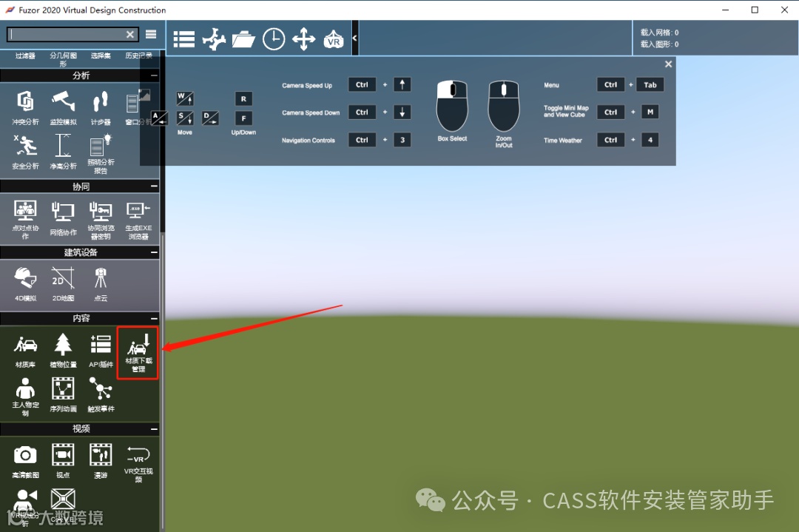The height and width of the screenshot is (532, 799).
Task: Collapse the 协同 section
Action: 154,186
